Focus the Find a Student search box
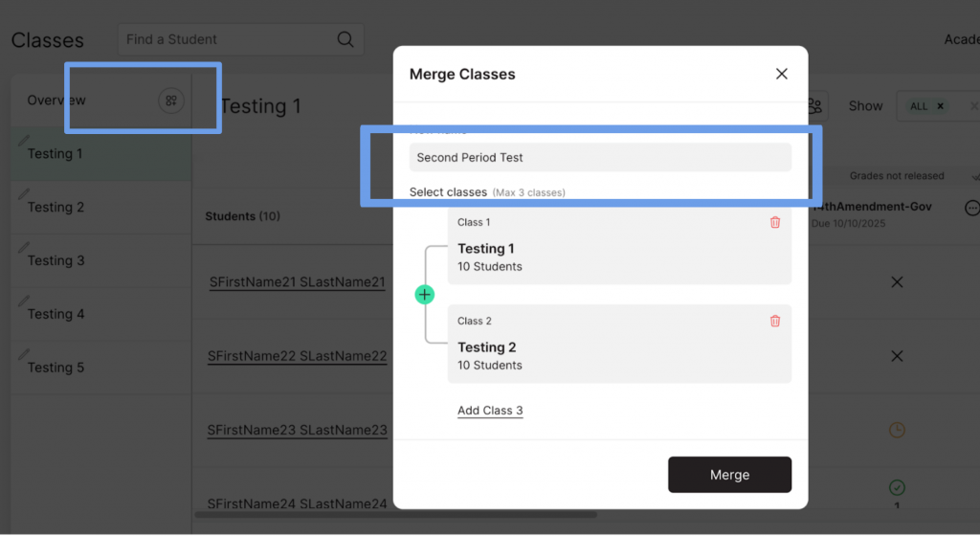The width and height of the screenshot is (980, 536). pos(240,39)
